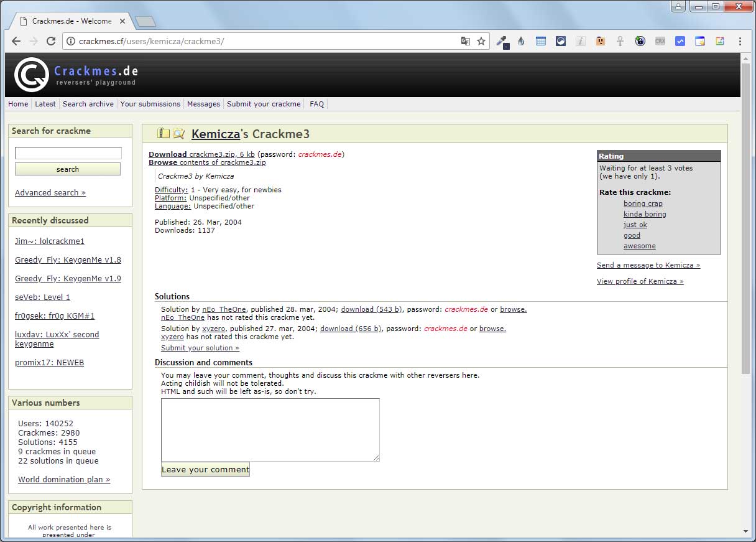Viewport: 756px width, 542px height.
Task: Click the water drop extension icon
Action: coord(521,41)
